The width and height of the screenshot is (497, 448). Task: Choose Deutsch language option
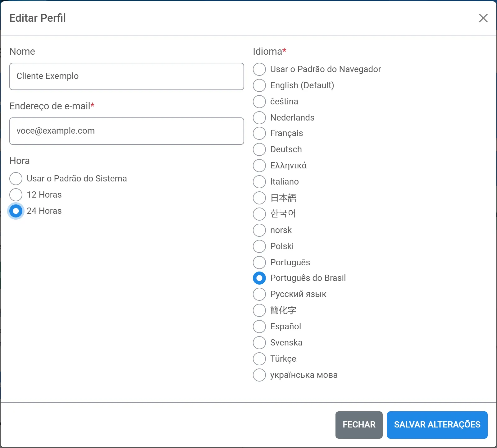(259, 149)
